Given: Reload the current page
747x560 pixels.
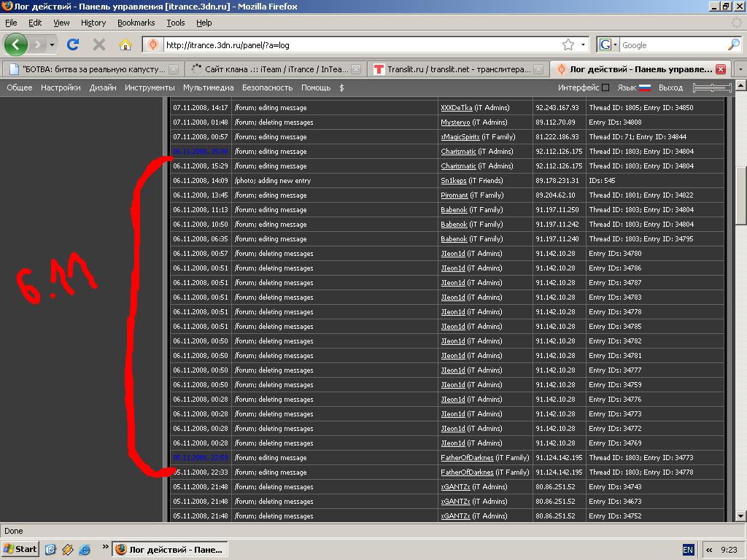Looking at the screenshot, I should 73,44.
